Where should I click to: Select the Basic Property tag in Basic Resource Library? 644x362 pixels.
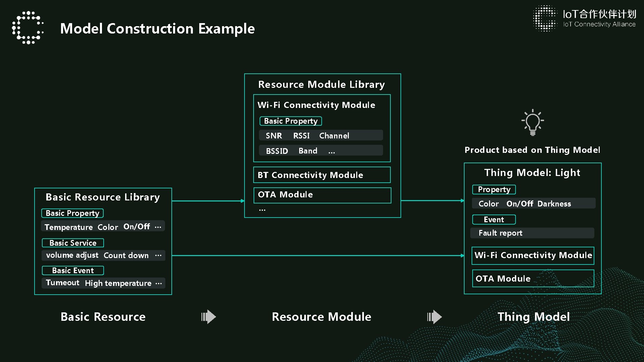click(72, 213)
